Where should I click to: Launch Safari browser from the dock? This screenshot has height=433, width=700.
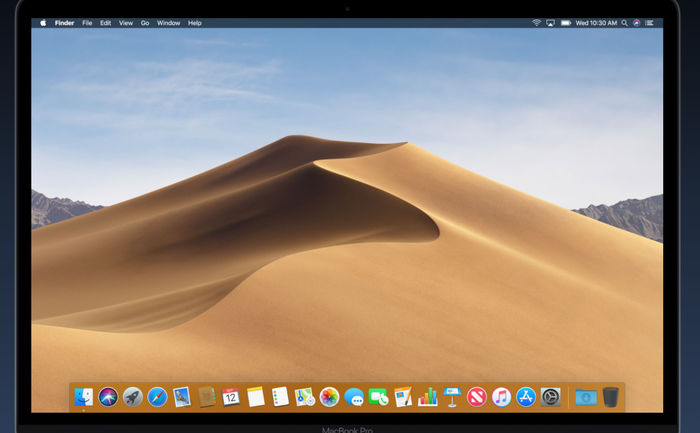pos(157,397)
